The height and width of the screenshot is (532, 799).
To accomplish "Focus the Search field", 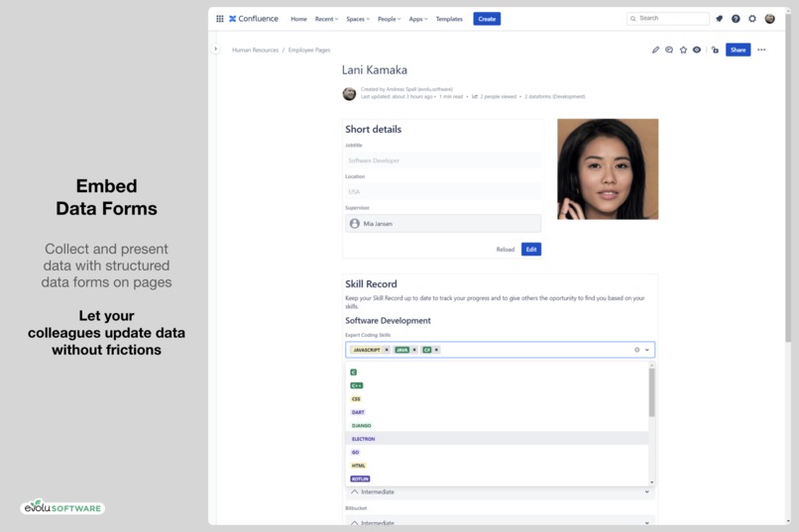I will click(667, 18).
